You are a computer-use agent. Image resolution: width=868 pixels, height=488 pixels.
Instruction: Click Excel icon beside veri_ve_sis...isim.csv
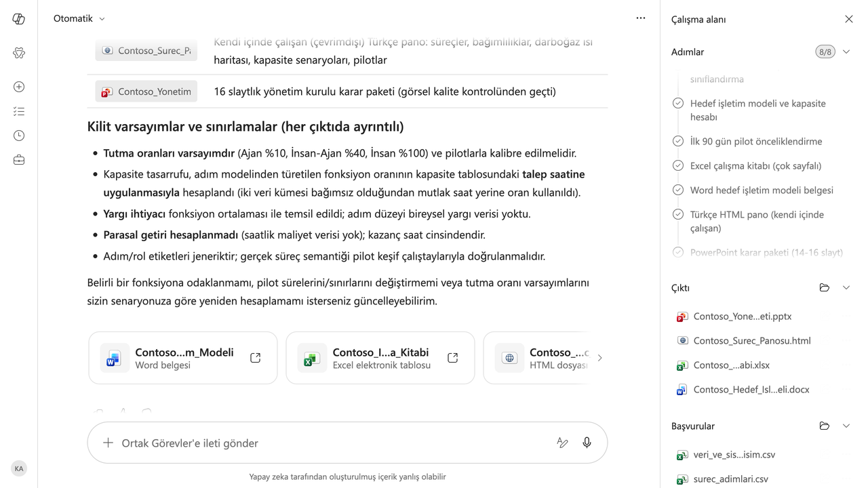pos(682,455)
